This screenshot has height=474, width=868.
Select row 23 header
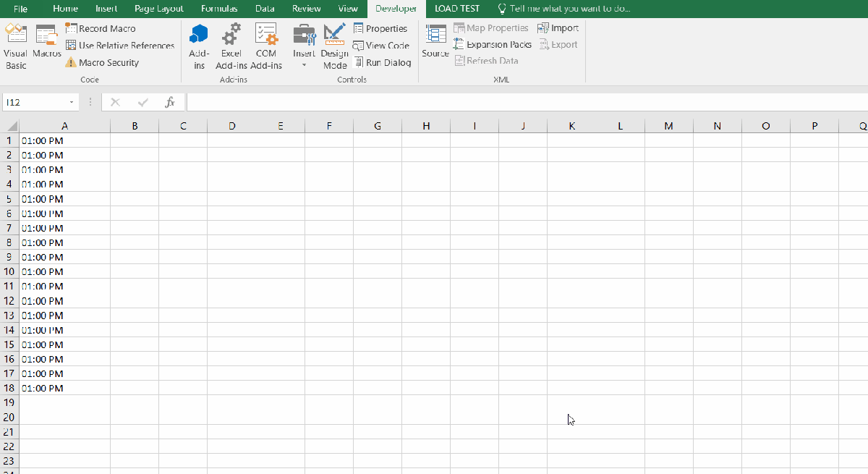click(9, 461)
